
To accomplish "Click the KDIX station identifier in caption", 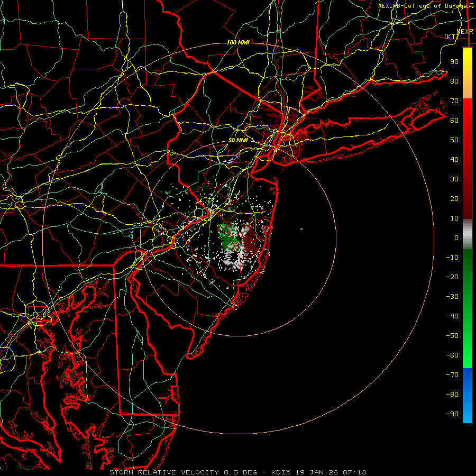I will click(281, 472).
